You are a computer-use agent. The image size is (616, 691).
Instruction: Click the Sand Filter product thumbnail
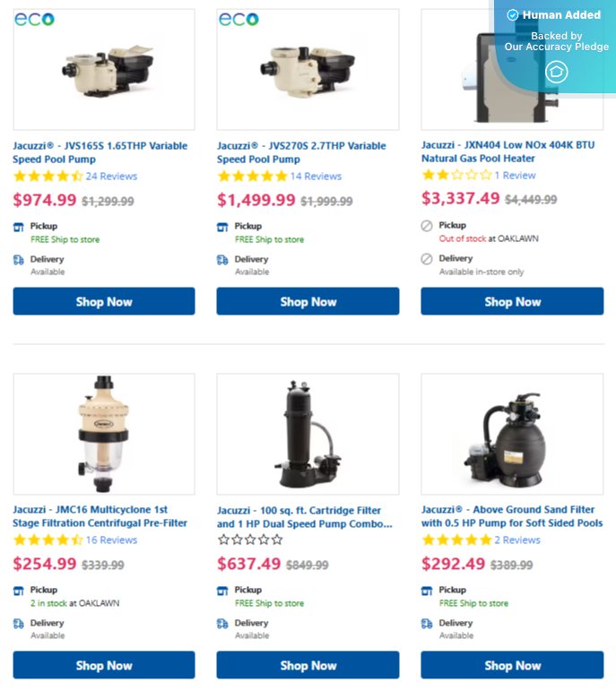512,434
